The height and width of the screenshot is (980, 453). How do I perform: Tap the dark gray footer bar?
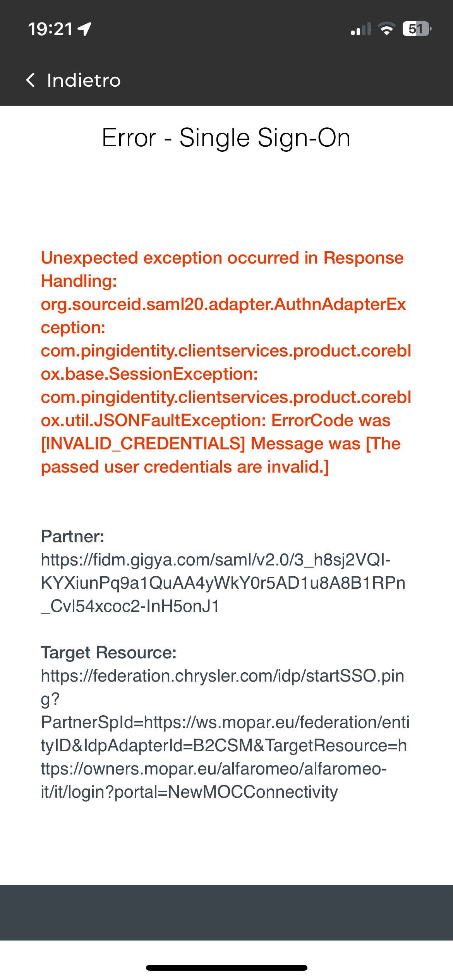[x=226, y=912]
